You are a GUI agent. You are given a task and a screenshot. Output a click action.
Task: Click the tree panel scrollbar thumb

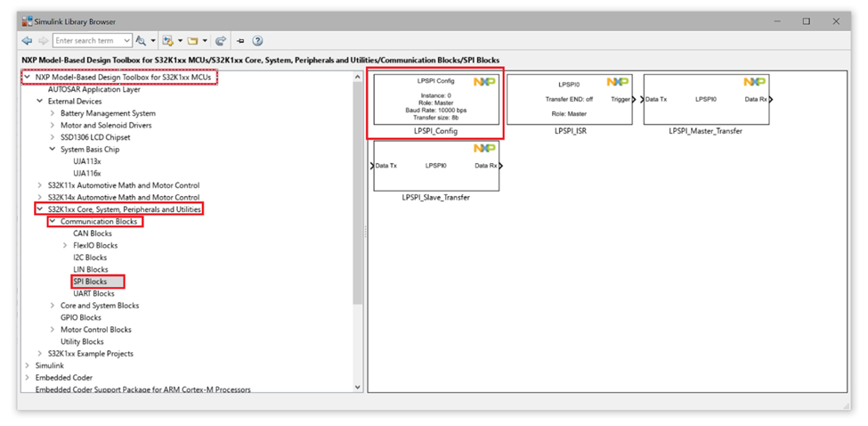pyautogui.click(x=357, y=193)
